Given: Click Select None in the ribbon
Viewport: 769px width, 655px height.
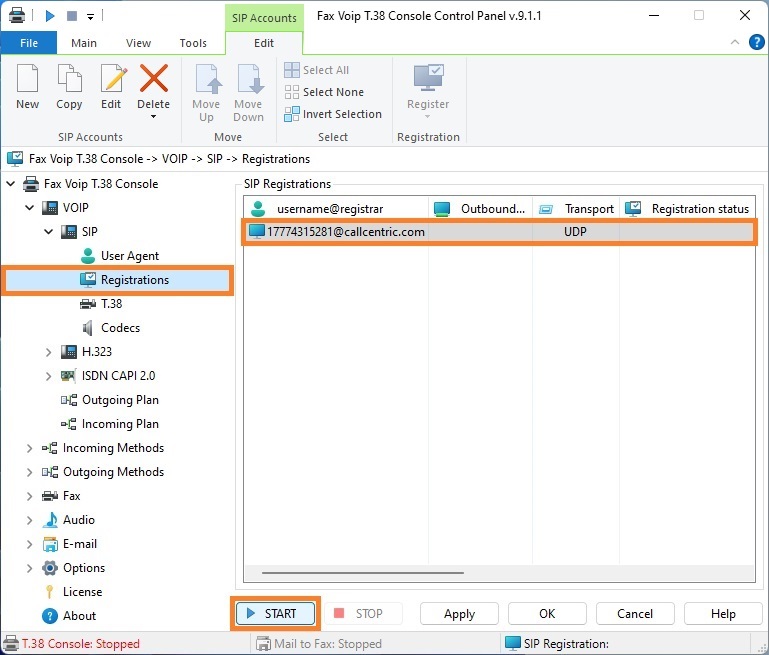Looking at the screenshot, I should 324,92.
